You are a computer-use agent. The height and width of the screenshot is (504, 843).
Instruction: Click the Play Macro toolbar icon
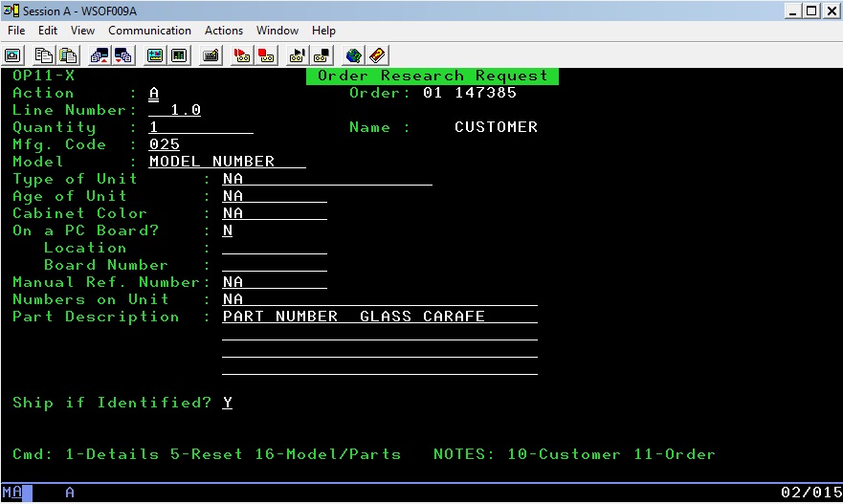[297, 55]
